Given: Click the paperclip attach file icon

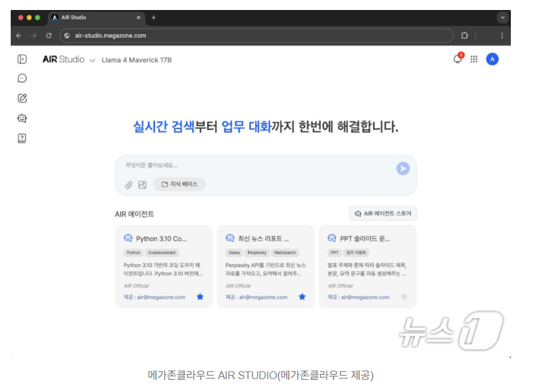Looking at the screenshot, I should pos(129,185).
